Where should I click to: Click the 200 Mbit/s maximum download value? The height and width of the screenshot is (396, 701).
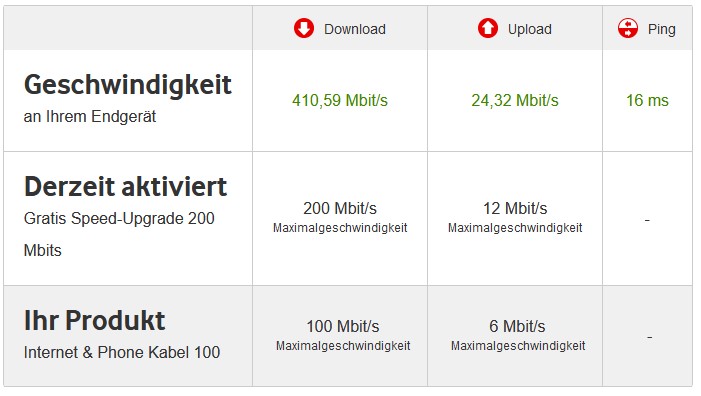pyautogui.click(x=340, y=208)
